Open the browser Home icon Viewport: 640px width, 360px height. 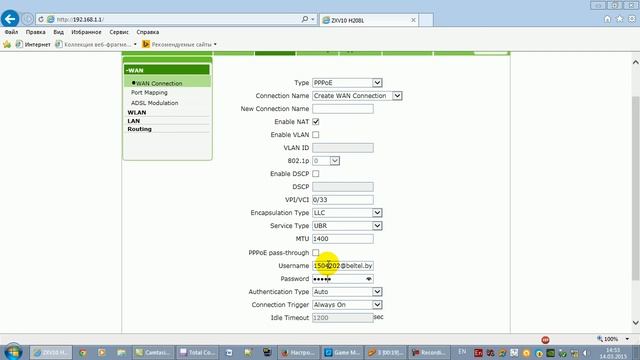click(607, 19)
